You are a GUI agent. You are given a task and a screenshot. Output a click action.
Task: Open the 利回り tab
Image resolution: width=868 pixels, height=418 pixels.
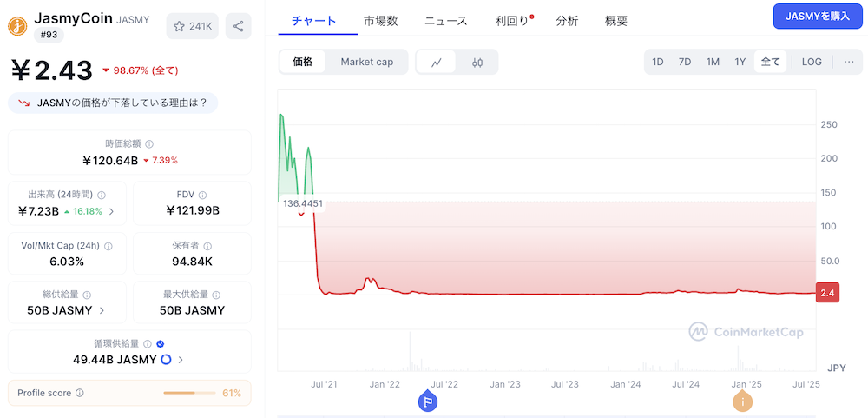coord(511,21)
